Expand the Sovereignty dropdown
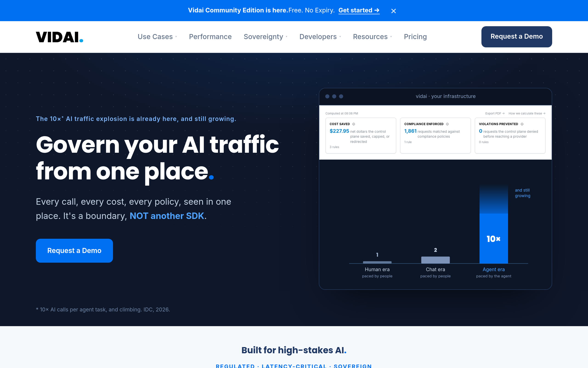The height and width of the screenshot is (368, 588). (265, 37)
